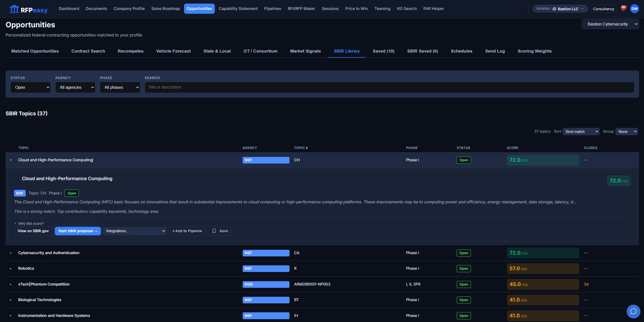Open the Integrations dropdown
Image resolution: width=644 pixels, height=322 pixels.
point(135,231)
